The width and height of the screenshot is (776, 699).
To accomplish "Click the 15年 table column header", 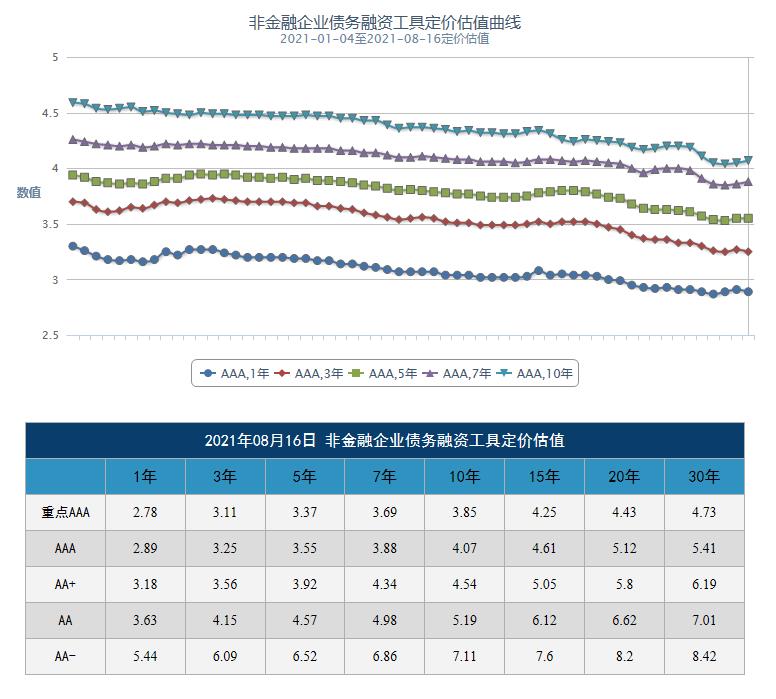I will tap(544, 476).
